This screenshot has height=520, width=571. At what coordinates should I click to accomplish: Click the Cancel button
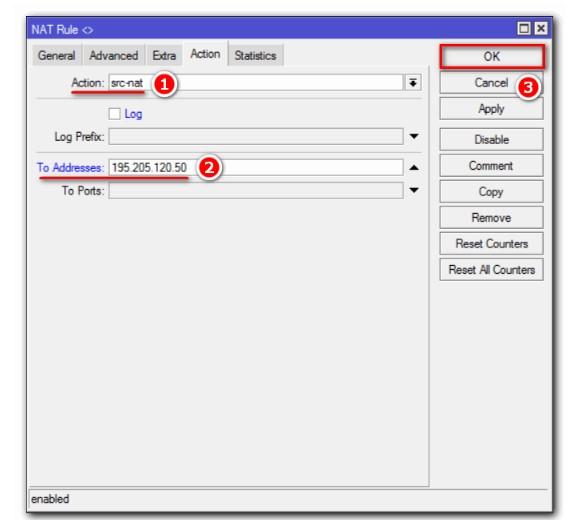coord(492,83)
